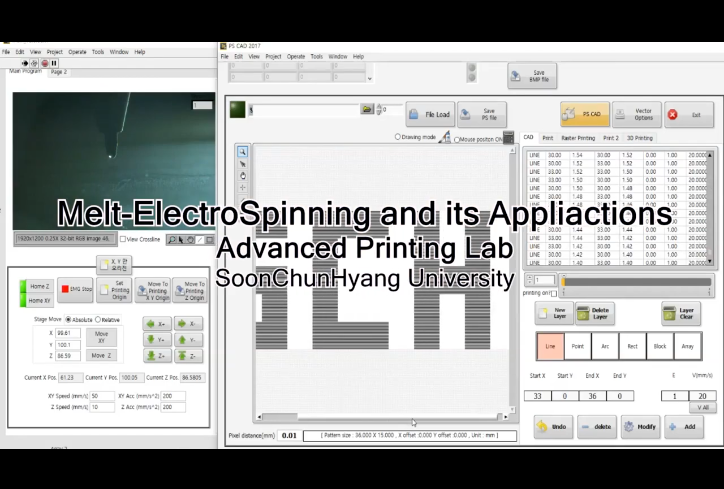Turn on Mouse position ON radio

[457, 139]
